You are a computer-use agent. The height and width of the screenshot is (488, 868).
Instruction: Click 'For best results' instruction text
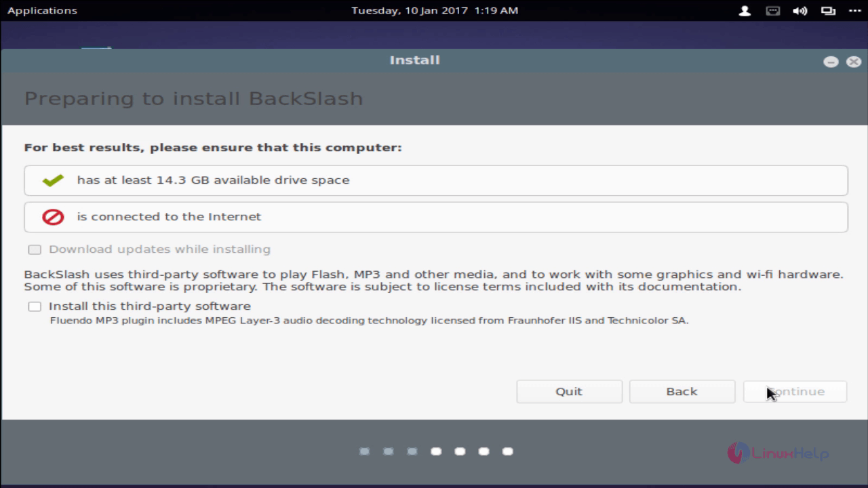coord(213,148)
